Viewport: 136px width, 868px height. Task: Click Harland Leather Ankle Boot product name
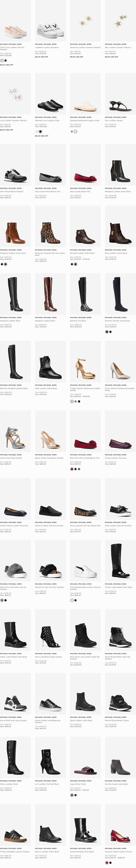[x=82, y=253]
